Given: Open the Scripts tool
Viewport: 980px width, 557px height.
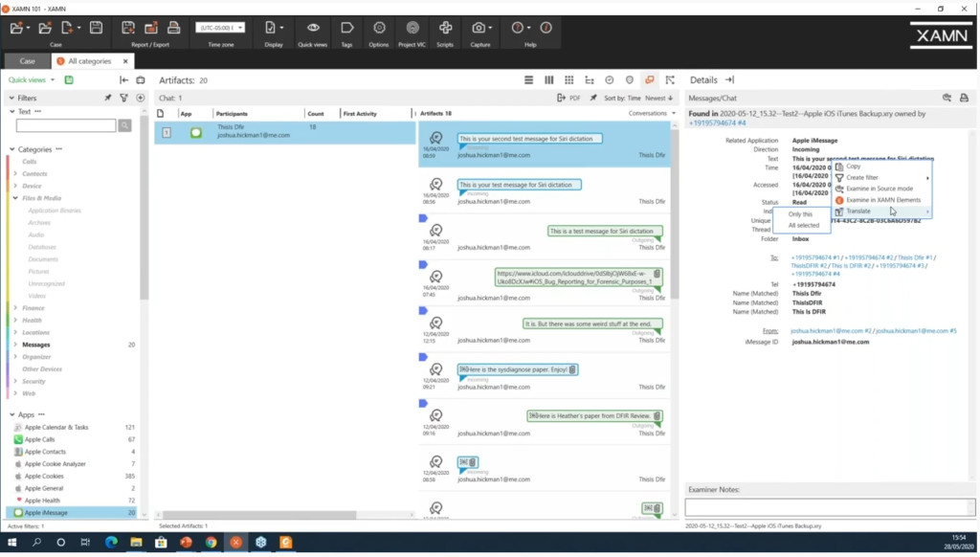Looking at the screenshot, I should point(445,28).
